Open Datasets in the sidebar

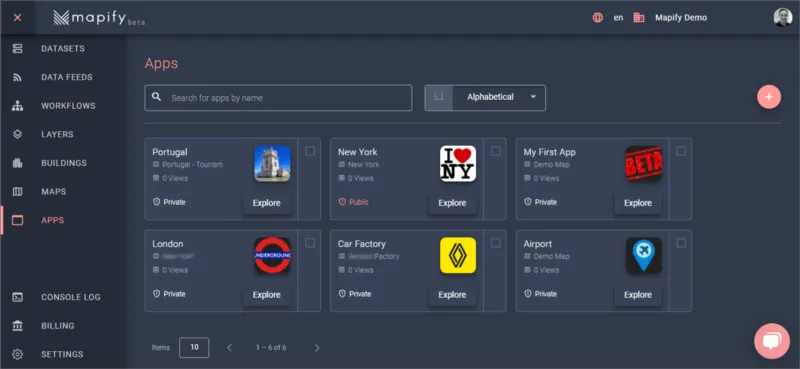click(63, 48)
